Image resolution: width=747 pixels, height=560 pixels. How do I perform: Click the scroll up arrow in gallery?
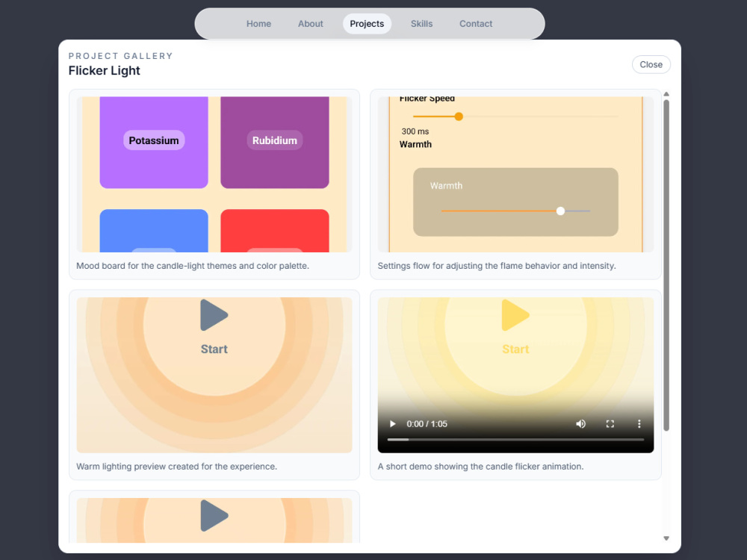pyautogui.click(x=666, y=94)
